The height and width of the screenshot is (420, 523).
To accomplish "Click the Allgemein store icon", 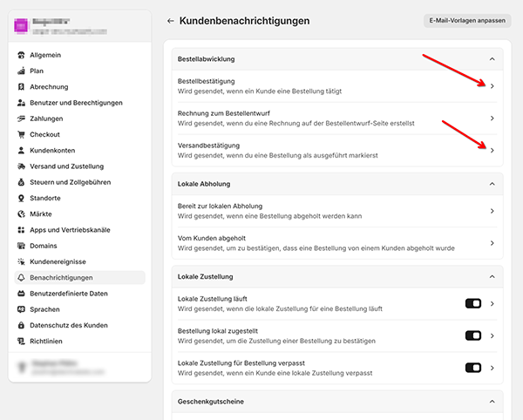I will (21, 55).
